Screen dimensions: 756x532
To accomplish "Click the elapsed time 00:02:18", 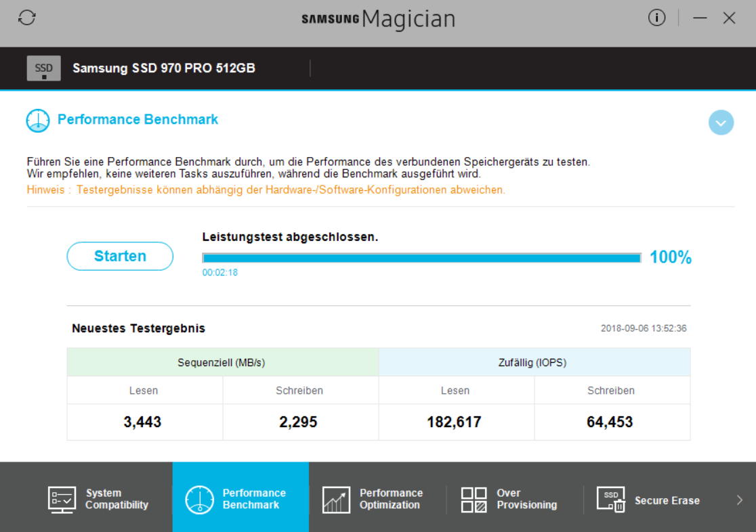I will 220,272.
